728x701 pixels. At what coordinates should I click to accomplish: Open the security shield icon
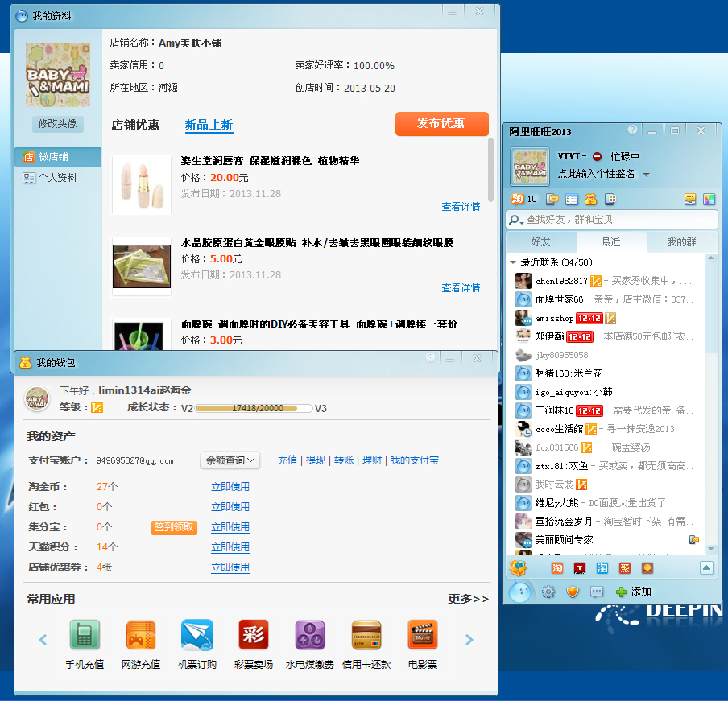(x=573, y=592)
